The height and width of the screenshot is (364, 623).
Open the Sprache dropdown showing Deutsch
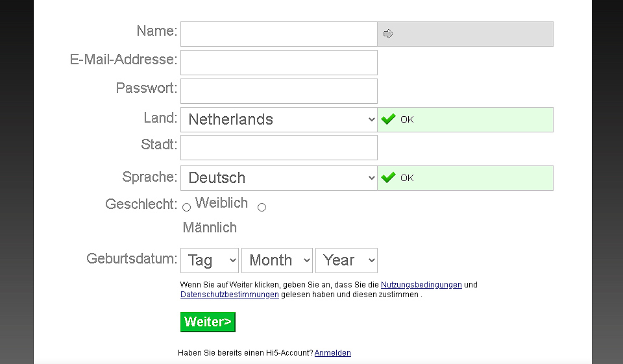click(x=279, y=178)
